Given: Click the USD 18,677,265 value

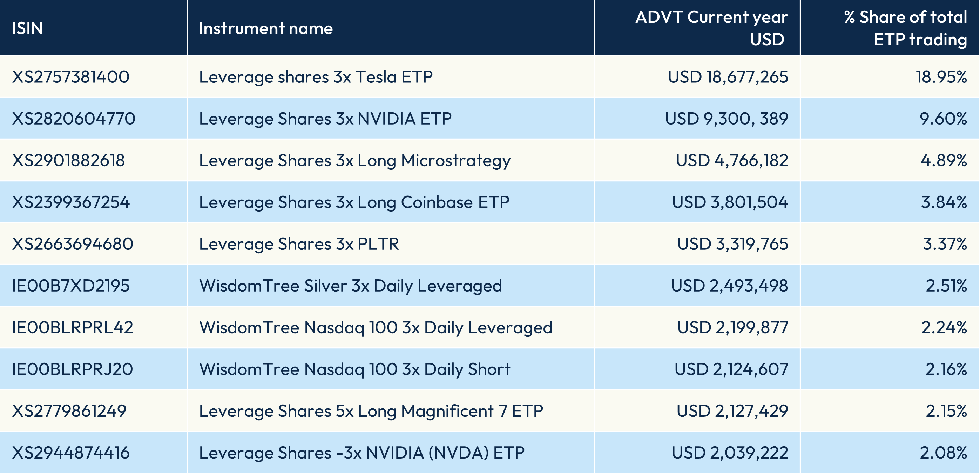Looking at the screenshot, I should [728, 77].
